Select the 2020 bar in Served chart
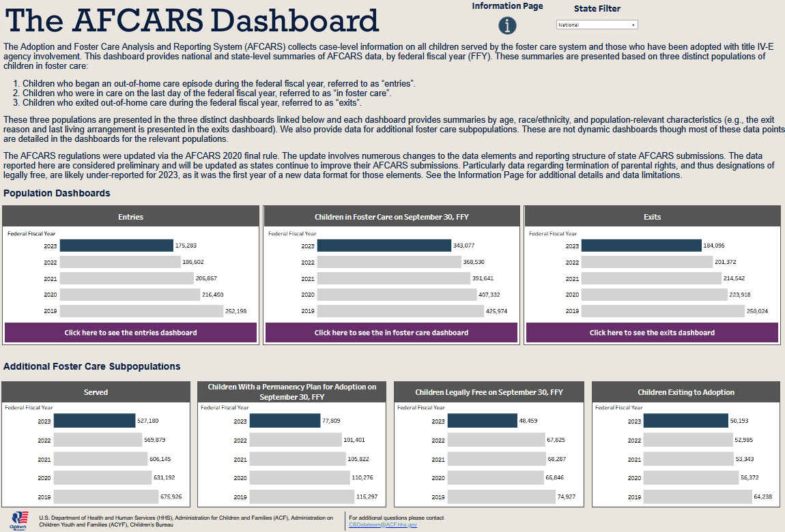This screenshot has width=785, height=532. 102,478
